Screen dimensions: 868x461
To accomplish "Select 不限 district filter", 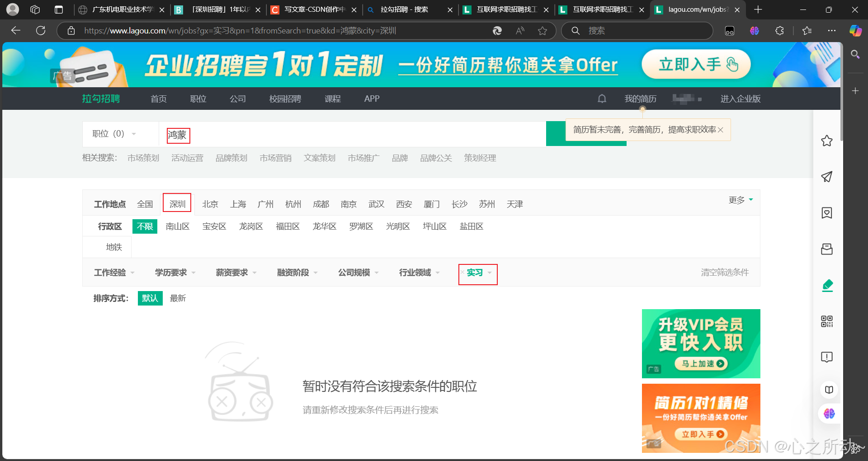I will (145, 226).
